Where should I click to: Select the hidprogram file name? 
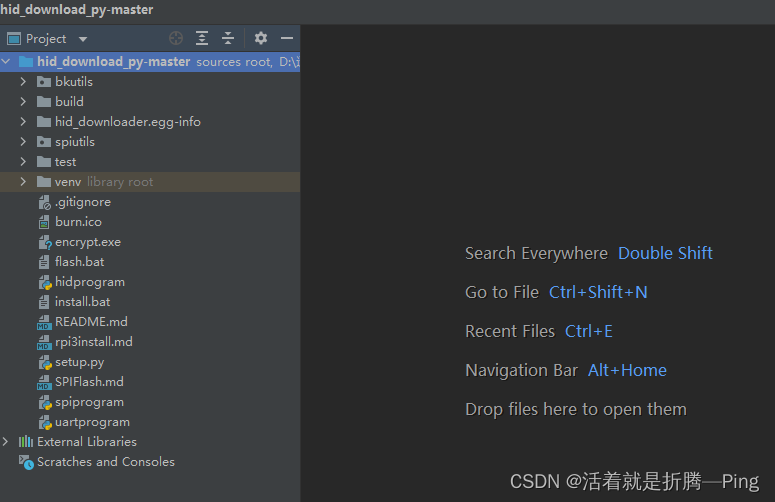pos(90,282)
